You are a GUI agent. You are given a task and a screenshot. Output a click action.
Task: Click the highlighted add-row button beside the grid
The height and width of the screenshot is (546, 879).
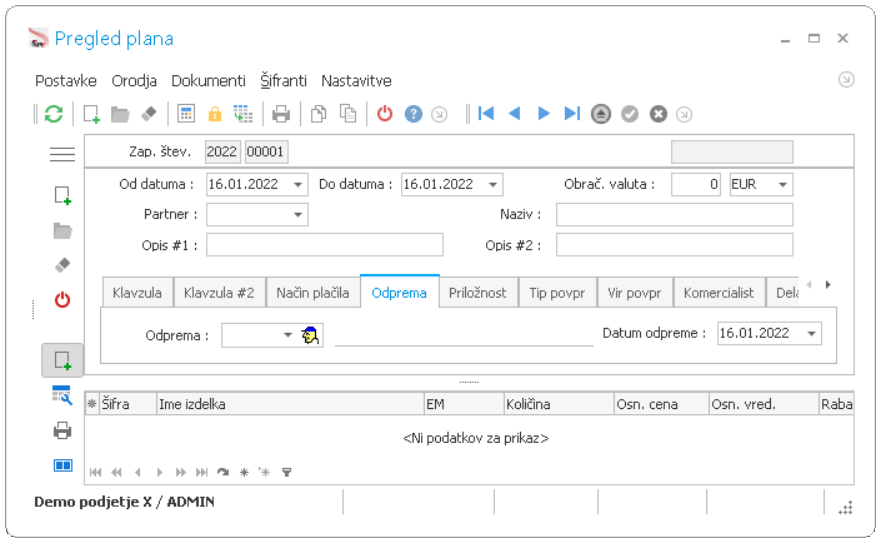63,360
